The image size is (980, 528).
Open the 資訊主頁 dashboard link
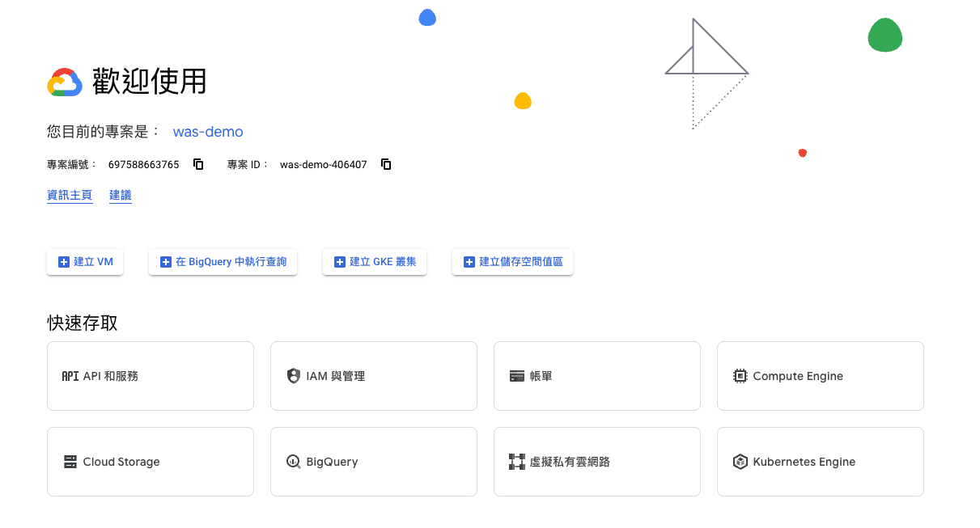[x=69, y=195]
